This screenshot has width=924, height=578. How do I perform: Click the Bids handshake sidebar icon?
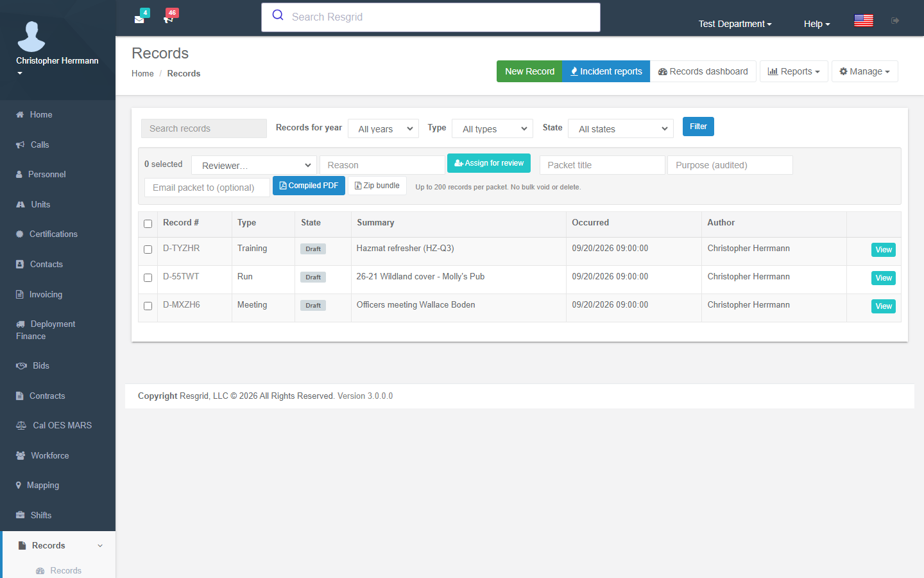[21, 365]
